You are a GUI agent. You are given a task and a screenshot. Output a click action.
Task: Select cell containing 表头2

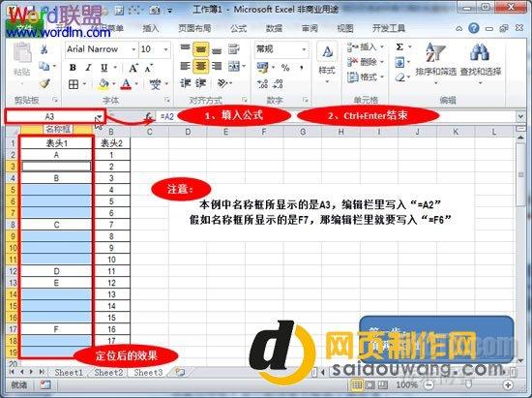[111, 143]
